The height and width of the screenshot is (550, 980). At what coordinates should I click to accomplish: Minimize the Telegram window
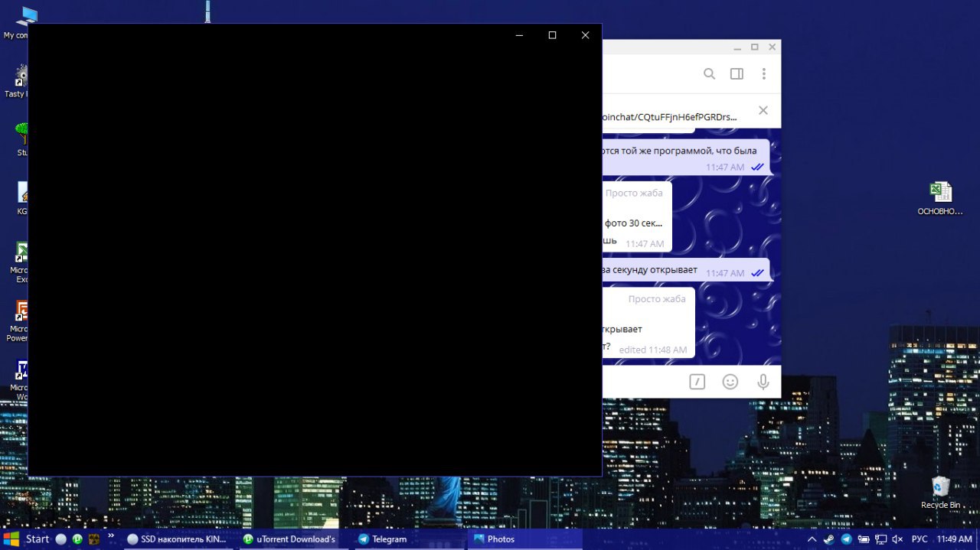point(737,47)
